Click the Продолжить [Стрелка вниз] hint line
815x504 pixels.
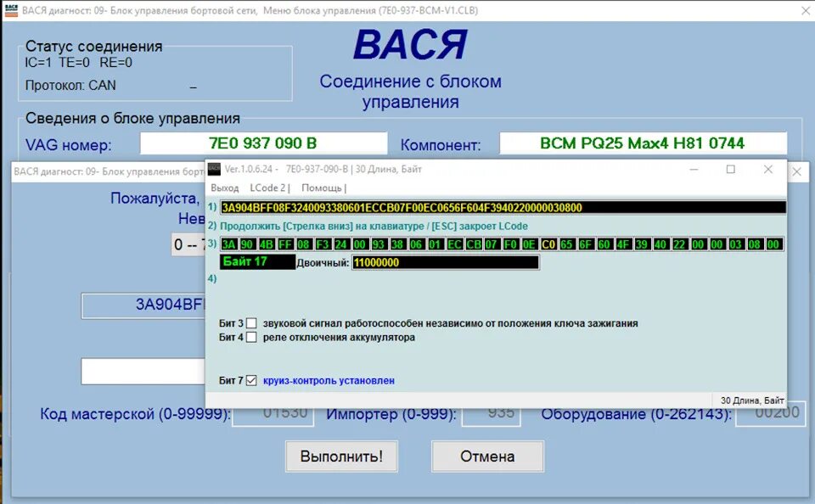click(x=374, y=226)
